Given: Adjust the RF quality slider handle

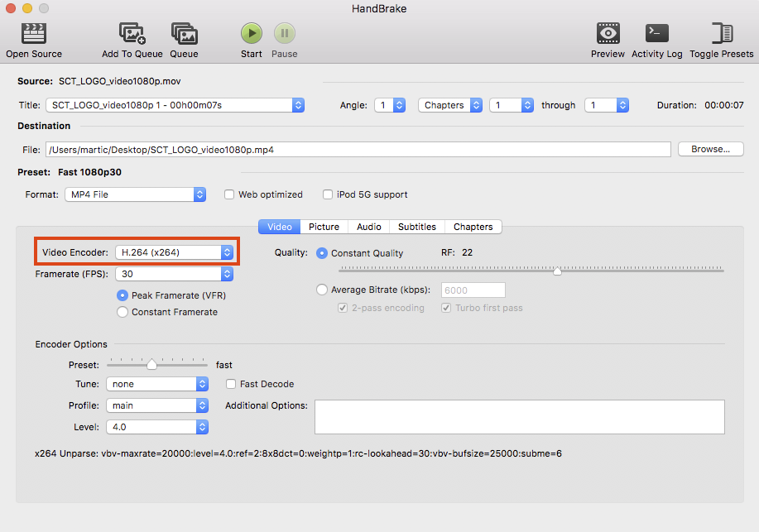Looking at the screenshot, I should [x=557, y=271].
